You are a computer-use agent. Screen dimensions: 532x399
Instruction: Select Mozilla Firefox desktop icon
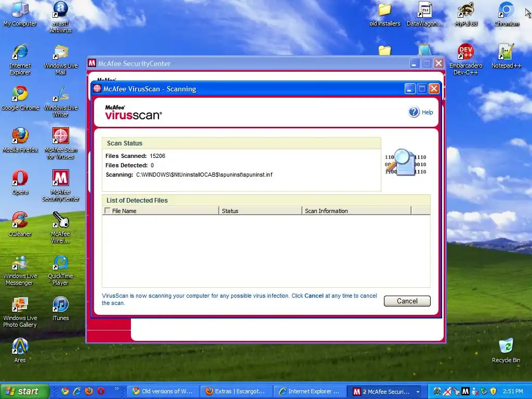(20, 140)
